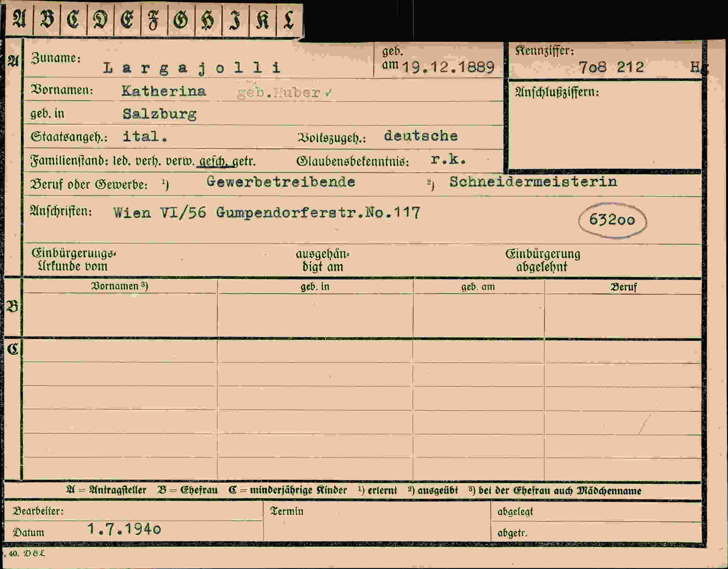Viewport: 728px width, 569px height.
Task: Click footnote 'bei der Ehefrau auch Mädchenname'
Action: [x=560, y=491]
